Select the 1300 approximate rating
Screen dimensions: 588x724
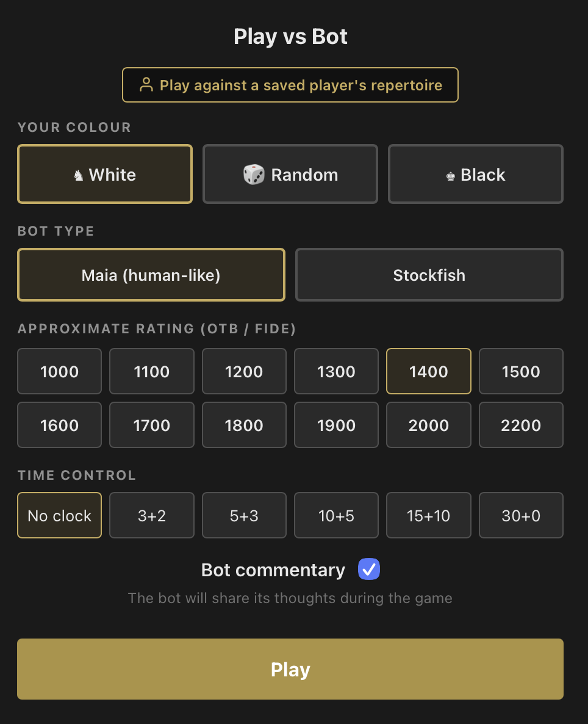pyautogui.click(x=336, y=371)
